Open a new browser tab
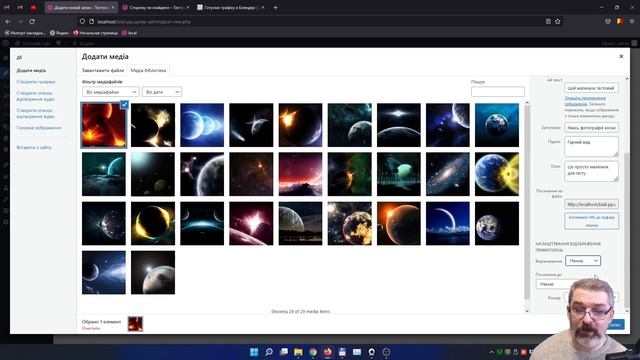Screen dimensions: 640x360 pyautogui.click(x=276, y=7)
